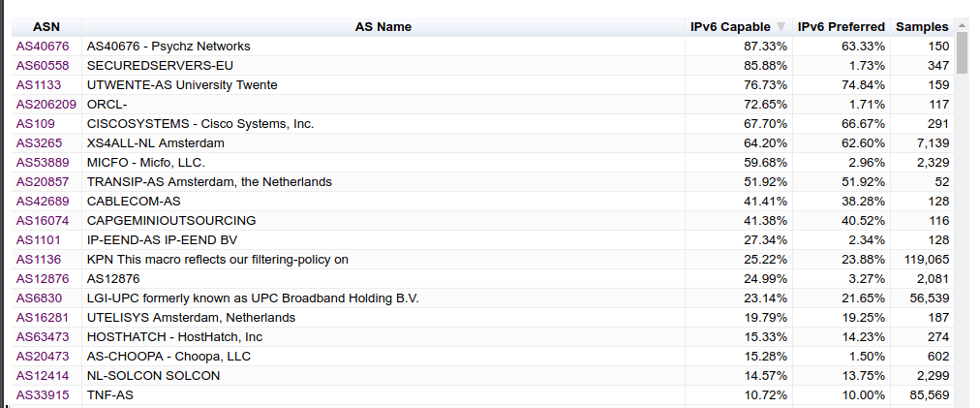
Task: Open the AS63473 link
Action: click(x=43, y=337)
